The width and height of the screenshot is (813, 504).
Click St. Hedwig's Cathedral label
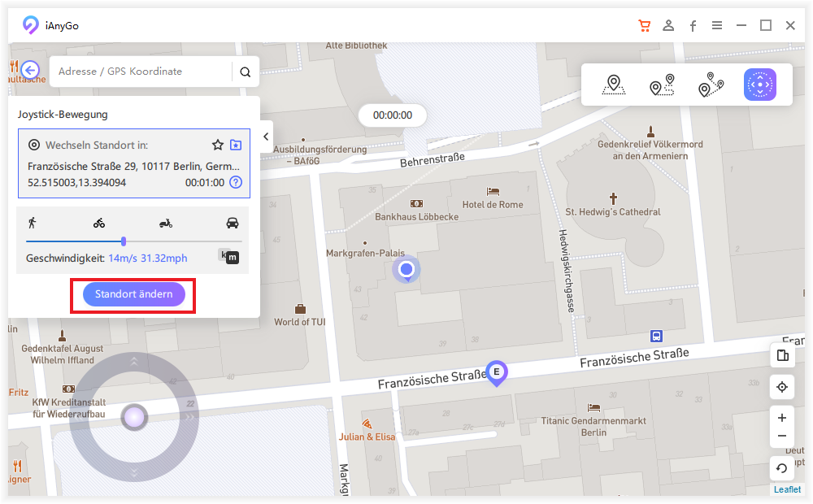[x=613, y=212]
